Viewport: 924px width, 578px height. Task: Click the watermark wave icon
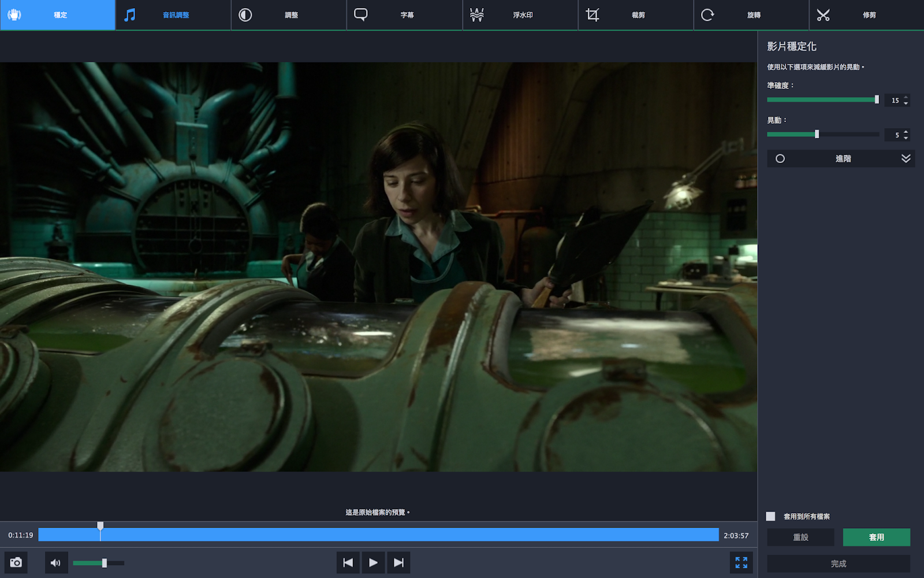(x=476, y=14)
